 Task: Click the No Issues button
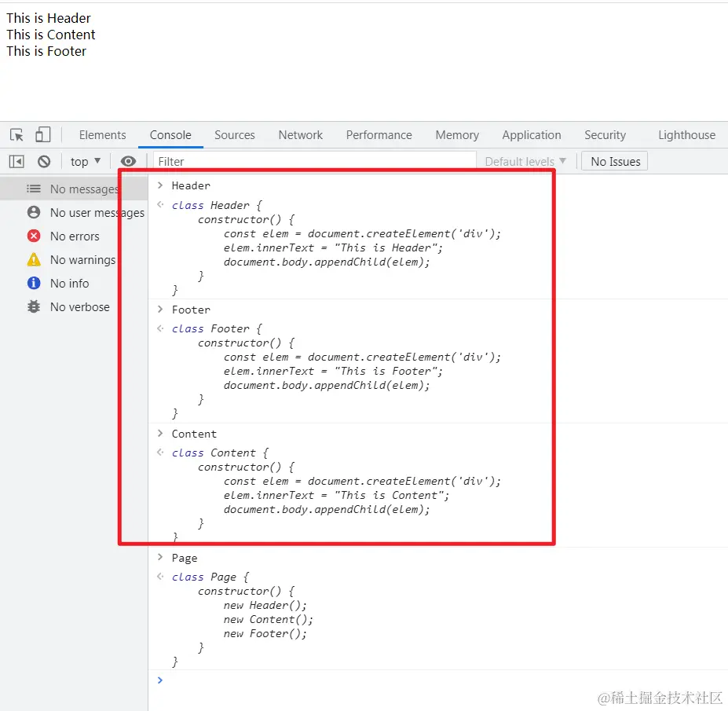click(615, 162)
